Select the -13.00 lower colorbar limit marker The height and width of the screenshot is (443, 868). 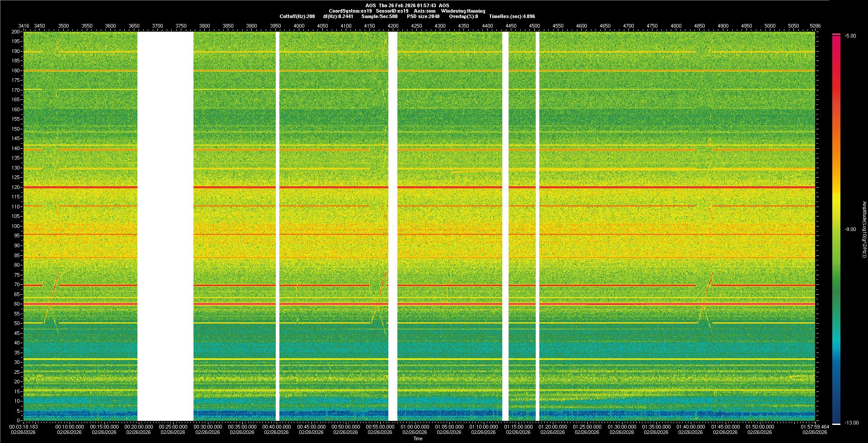coord(836,424)
